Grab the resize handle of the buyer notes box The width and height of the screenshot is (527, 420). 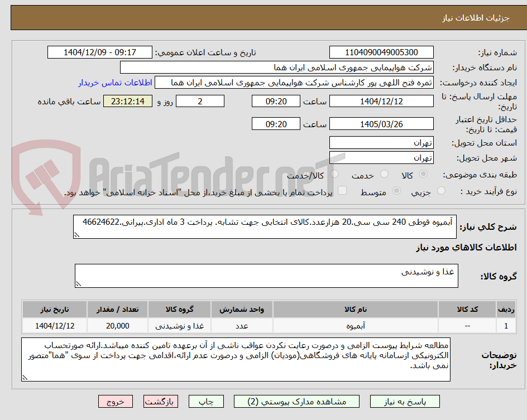25,378
